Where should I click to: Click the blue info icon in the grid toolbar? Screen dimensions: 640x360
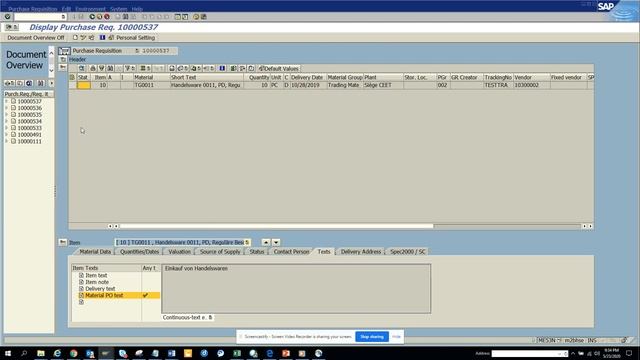[222, 69]
